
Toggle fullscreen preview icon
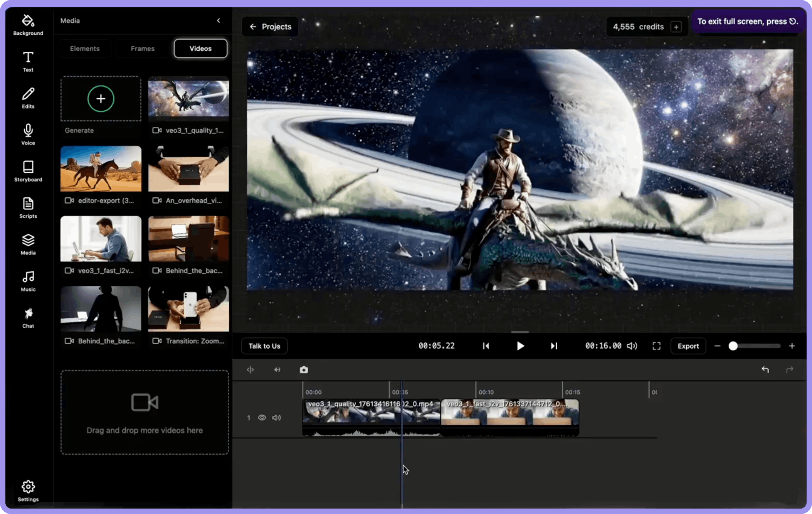(656, 346)
